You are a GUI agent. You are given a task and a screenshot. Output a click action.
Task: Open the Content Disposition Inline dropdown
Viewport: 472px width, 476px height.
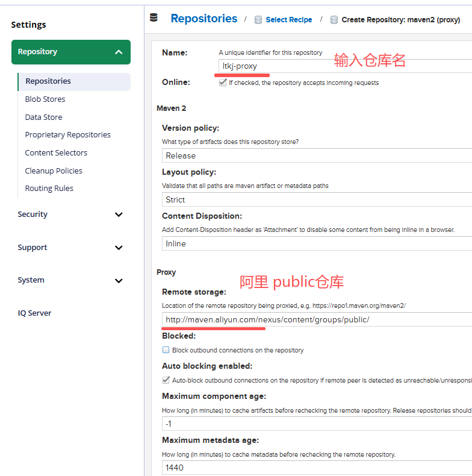point(317,244)
